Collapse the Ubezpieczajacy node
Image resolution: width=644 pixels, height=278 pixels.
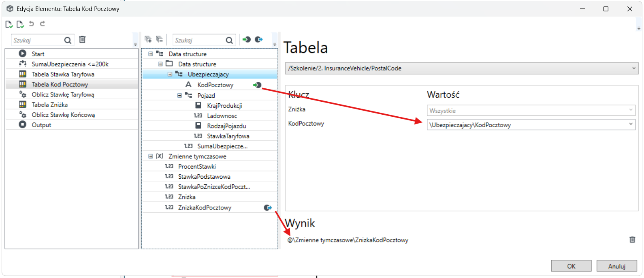[x=170, y=74]
